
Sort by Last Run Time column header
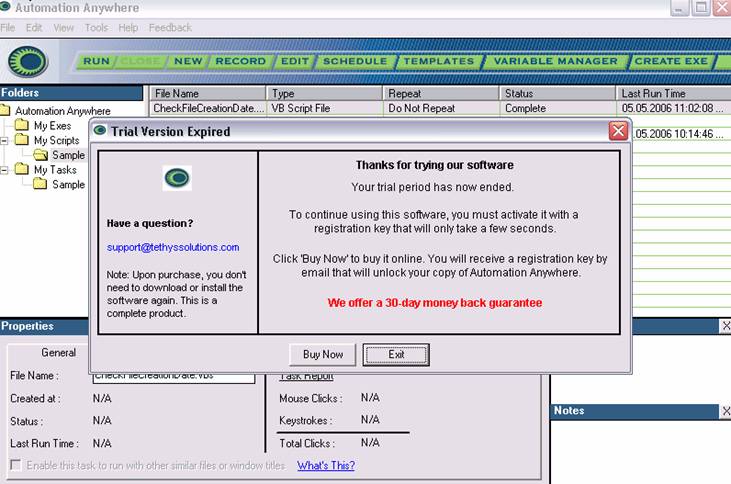pyautogui.click(x=674, y=93)
